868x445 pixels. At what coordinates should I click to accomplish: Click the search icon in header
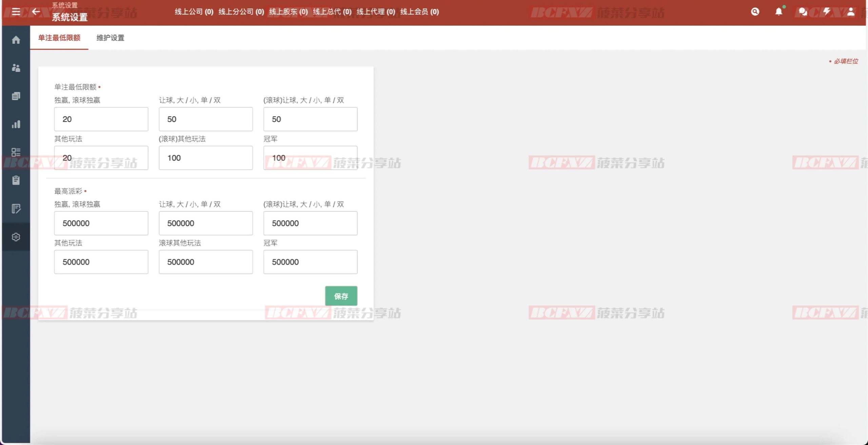tap(755, 12)
